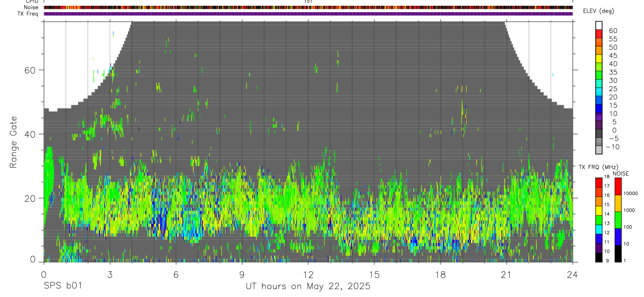
Task: Click the light gray bottom ELEV colorbar segment
Action: tap(599, 150)
